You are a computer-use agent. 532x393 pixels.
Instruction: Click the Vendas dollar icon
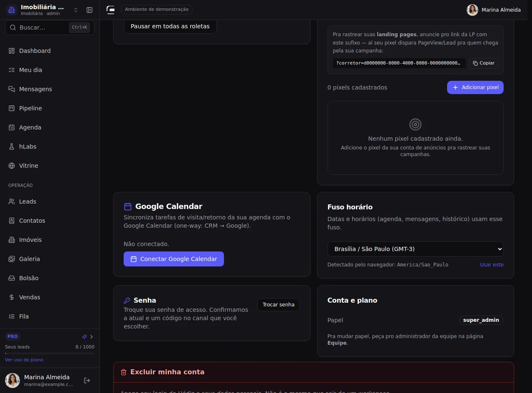(x=12, y=297)
